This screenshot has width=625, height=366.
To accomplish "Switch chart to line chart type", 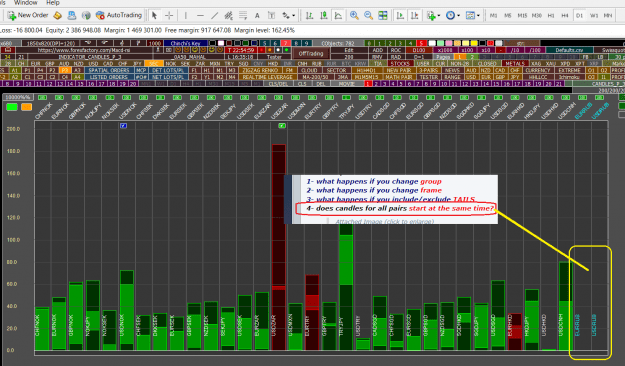I will click(338, 16).
